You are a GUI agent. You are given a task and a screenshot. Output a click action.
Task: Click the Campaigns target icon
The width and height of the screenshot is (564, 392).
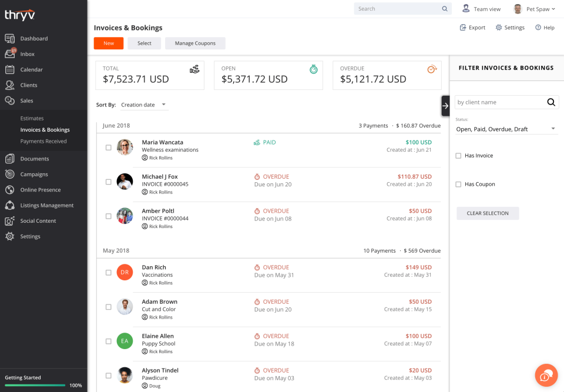point(10,174)
